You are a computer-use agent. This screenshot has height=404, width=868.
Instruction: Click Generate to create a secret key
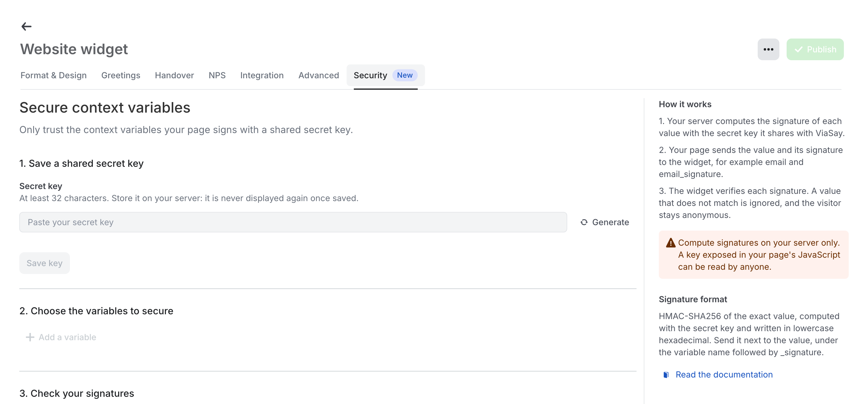pyautogui.click(x=605, y=222)
